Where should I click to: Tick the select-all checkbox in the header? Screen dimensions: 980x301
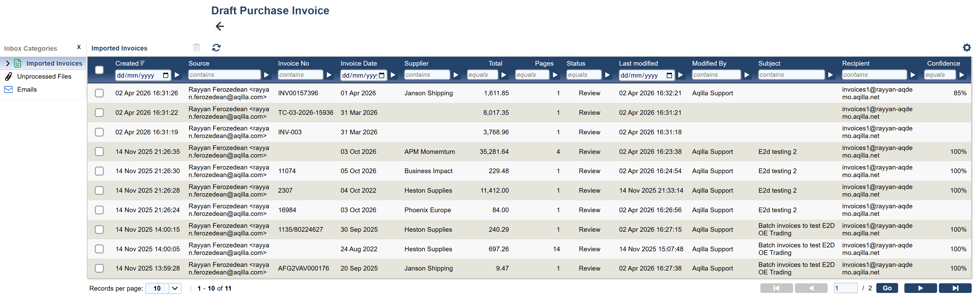(x=99, y=70)
